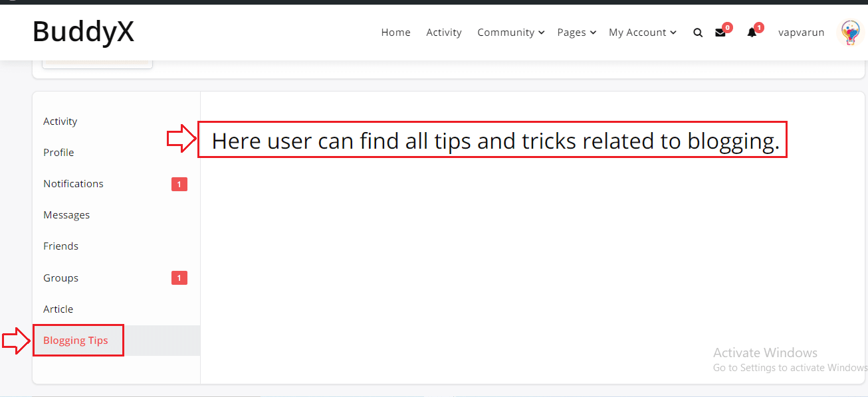Go to Home in the top navigation
This screenshot has height=397, width=868.
coord(395,33)
